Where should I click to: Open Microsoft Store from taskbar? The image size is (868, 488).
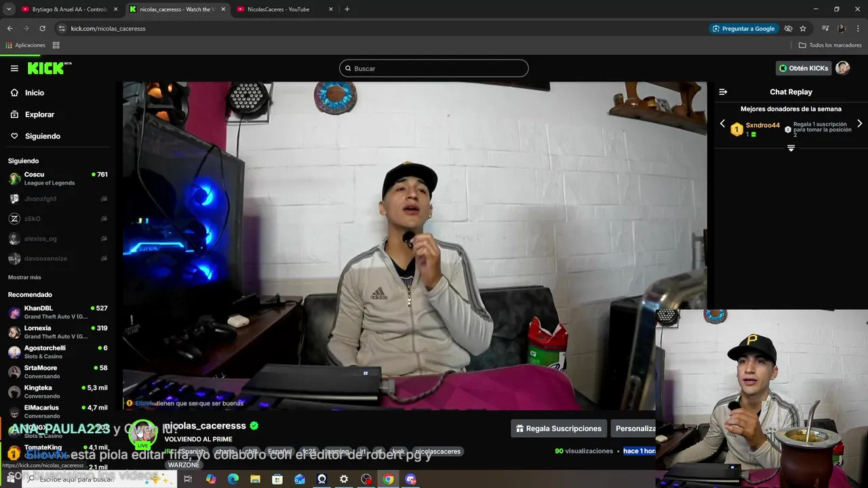point(277,479)
